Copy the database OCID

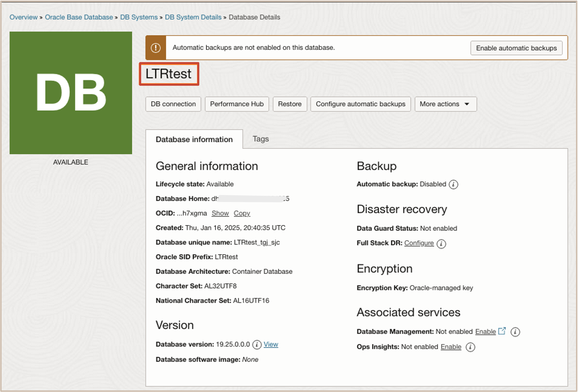242,213
